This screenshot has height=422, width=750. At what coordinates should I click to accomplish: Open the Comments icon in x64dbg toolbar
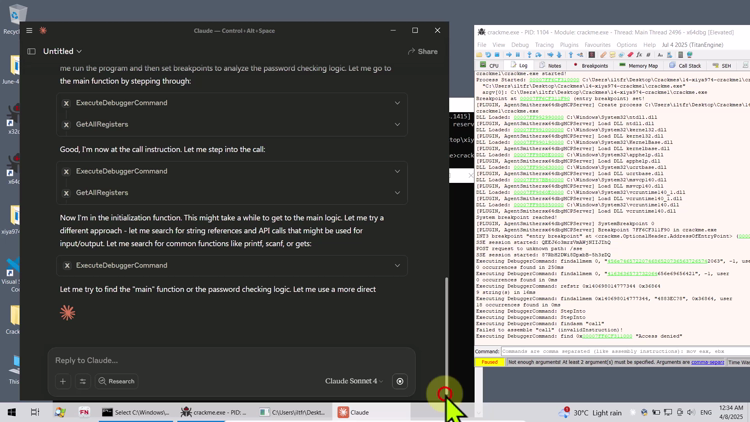(x=612, y=55)
